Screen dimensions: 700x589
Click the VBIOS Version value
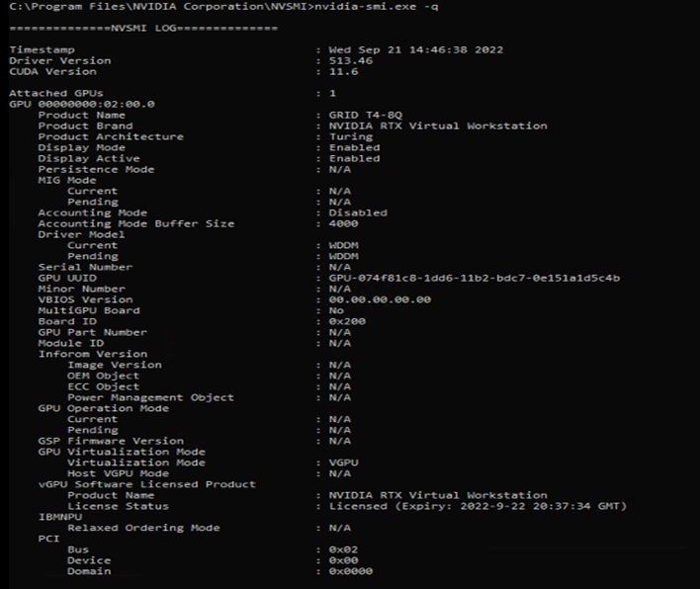tap(380, 299)
